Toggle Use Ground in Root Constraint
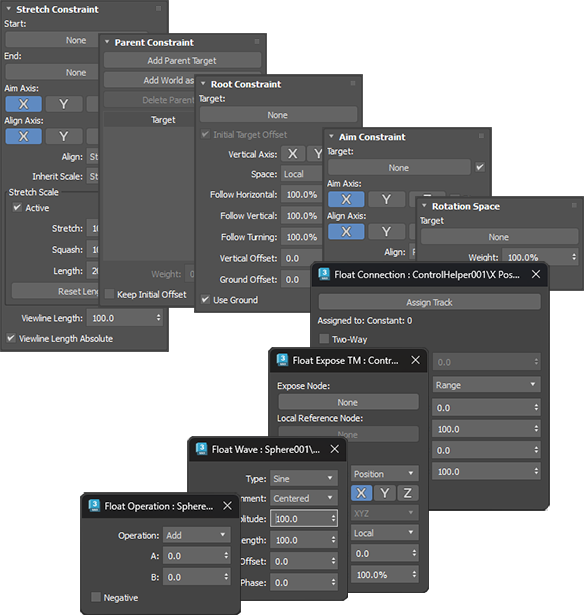 (x=205, y=299)
